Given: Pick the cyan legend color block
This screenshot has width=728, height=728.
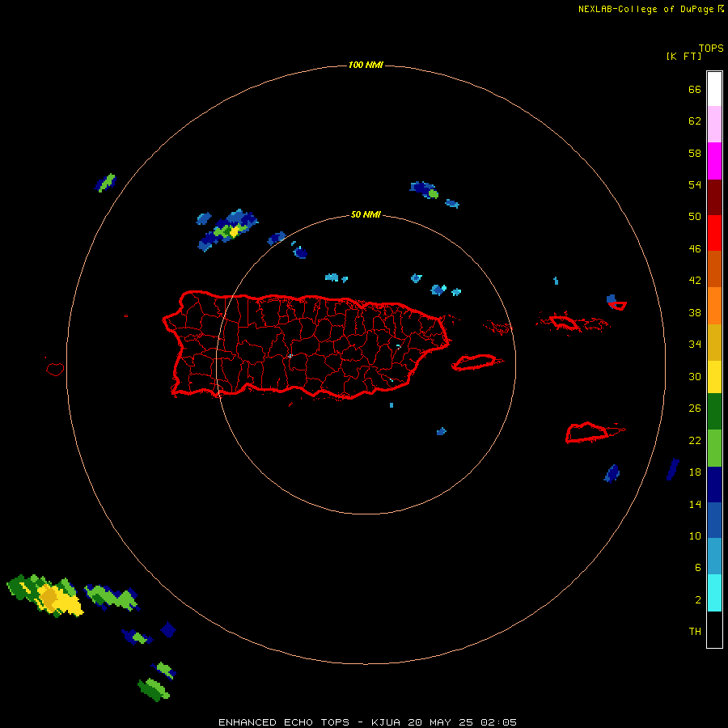Looking at the screenshot, I should coord(714,593).
